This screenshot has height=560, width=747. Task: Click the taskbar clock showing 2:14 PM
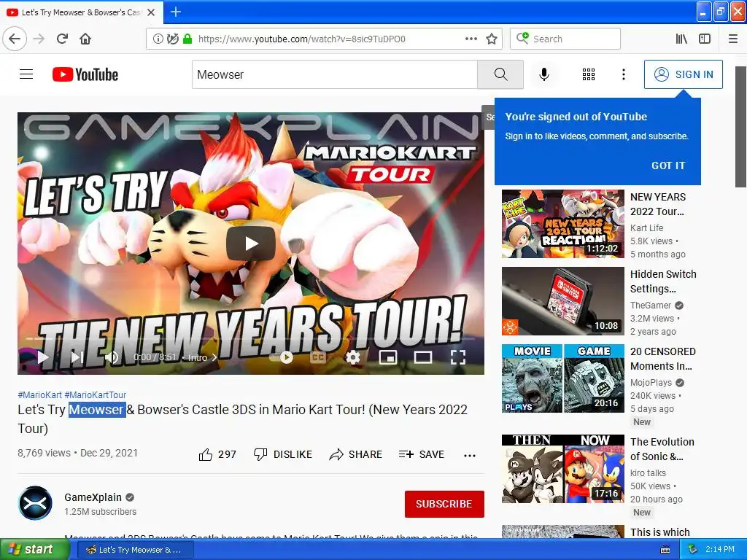coord(720,549)
